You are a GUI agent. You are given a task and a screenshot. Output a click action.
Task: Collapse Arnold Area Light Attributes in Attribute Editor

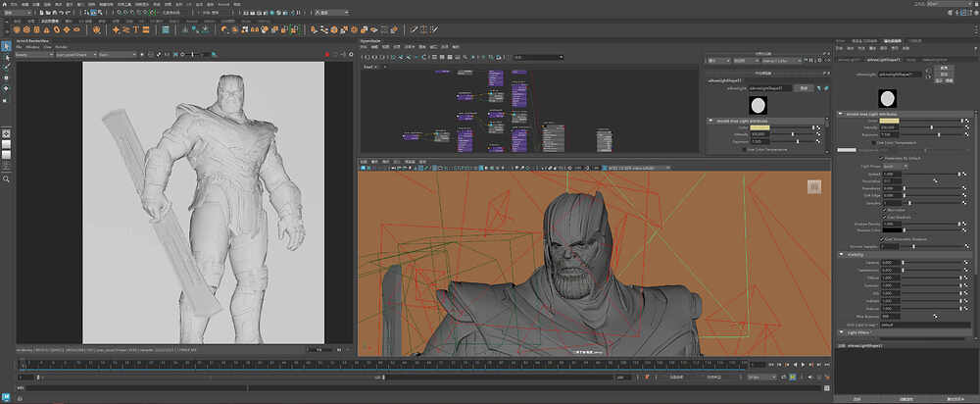click(841, 114)
